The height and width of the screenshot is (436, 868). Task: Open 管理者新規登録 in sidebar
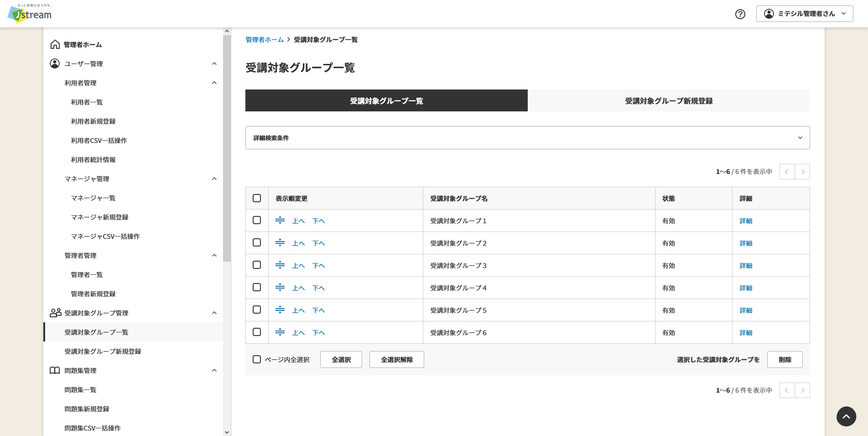(93, 294)
